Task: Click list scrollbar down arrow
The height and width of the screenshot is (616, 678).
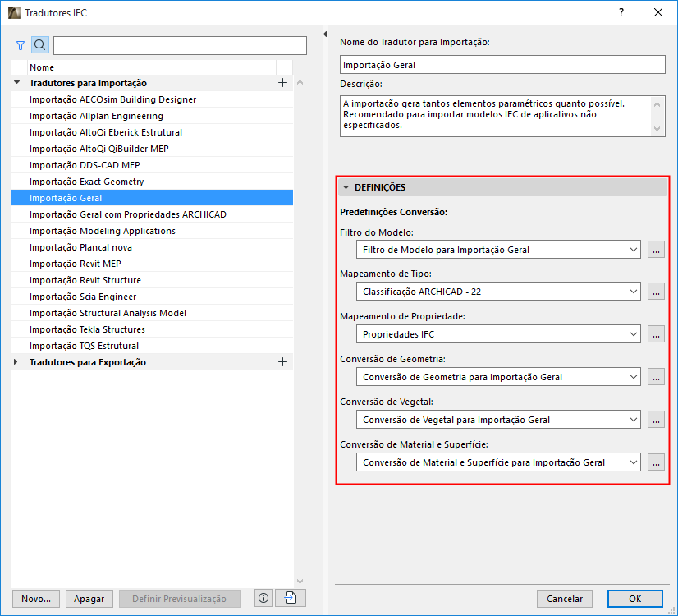Action: click(300, 581)
